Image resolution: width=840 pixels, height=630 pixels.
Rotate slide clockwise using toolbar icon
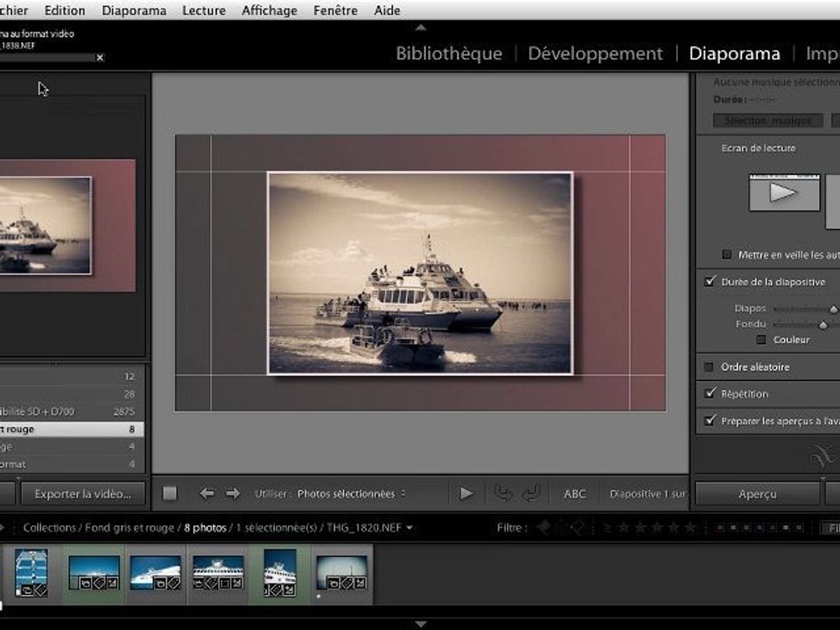[x=531, y=493]
